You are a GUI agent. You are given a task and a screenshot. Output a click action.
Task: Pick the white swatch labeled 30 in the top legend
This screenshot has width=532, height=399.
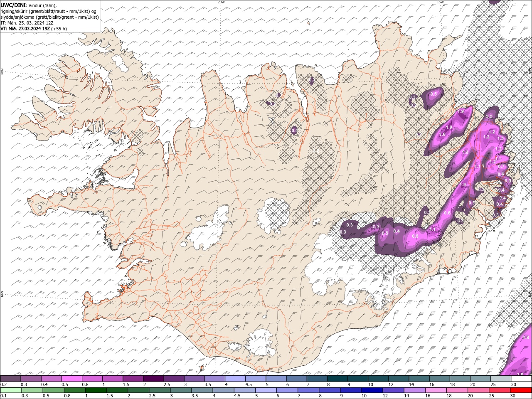tap(521, 378)
